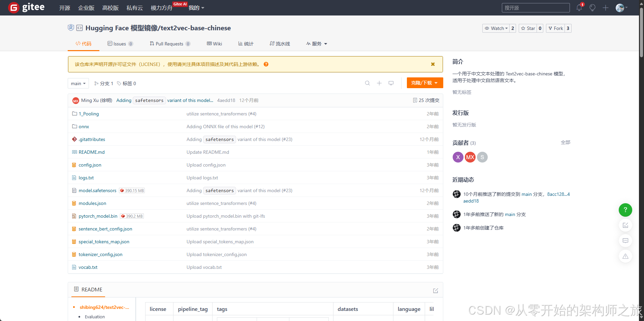Watch the repository

tap(496, 28)
